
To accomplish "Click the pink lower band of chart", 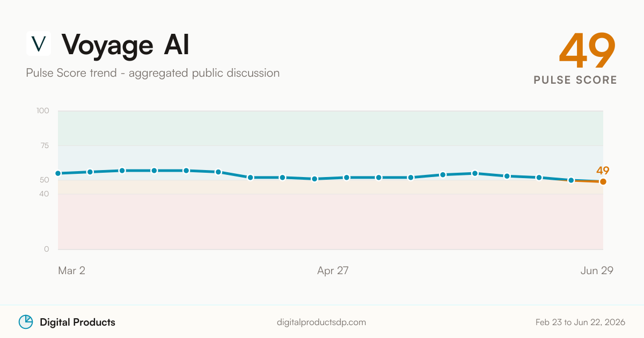I will point(331,222).
